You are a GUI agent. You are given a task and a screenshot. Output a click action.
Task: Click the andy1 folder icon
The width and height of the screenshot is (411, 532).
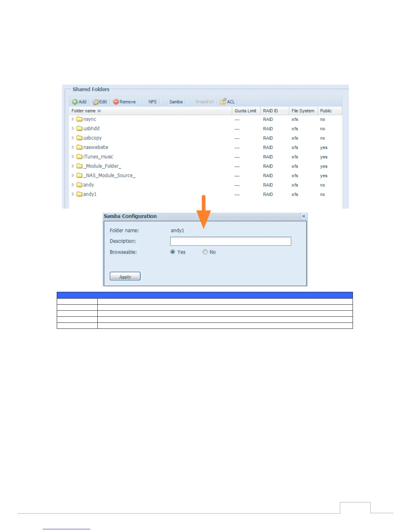(x=79, y=194)
